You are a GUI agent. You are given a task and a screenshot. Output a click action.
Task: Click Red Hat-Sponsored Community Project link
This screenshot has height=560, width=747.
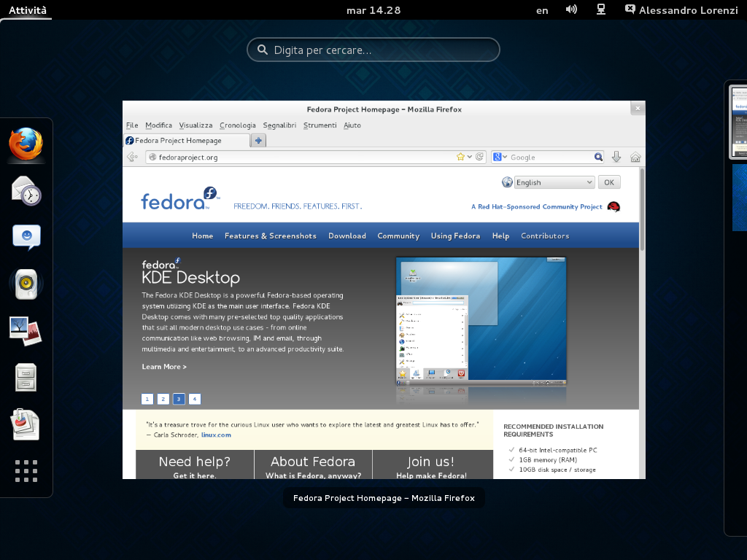click(x=537, y=206)
